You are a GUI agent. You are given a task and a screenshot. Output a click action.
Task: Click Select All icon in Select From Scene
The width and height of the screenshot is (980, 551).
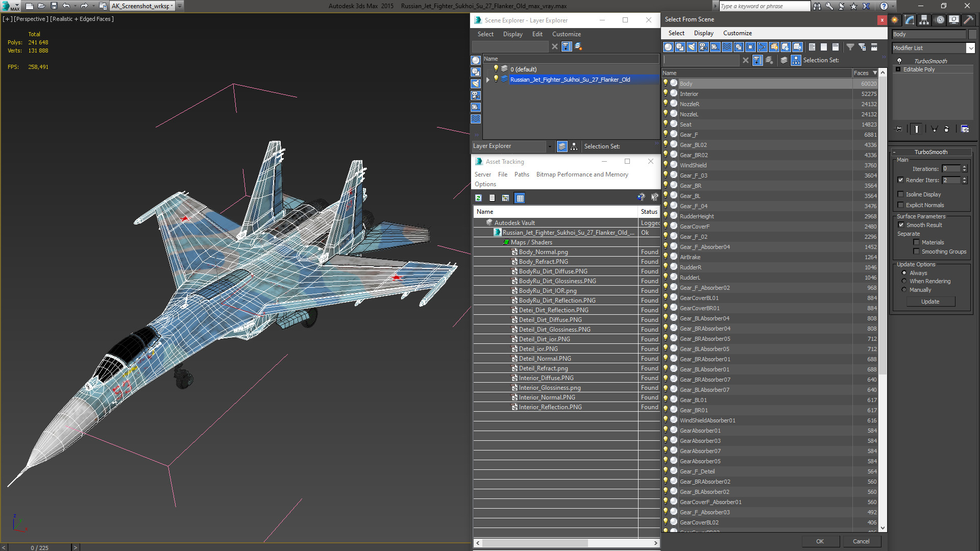(x=812, y=47)
